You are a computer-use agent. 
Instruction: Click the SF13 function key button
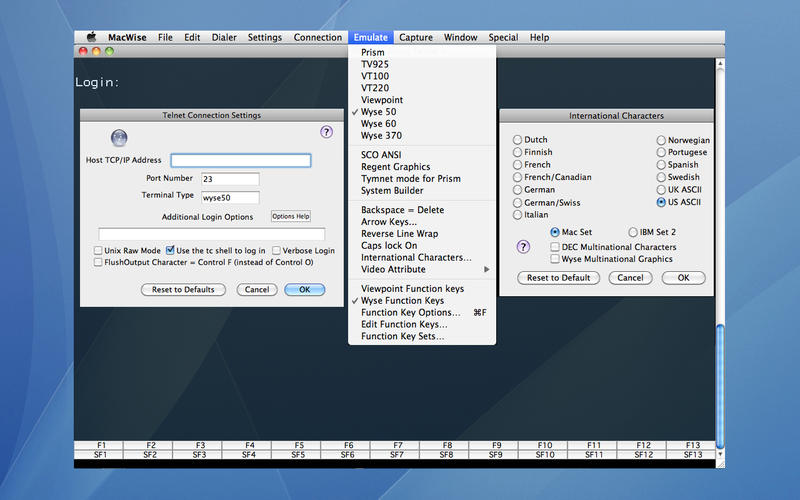point(691,454)
